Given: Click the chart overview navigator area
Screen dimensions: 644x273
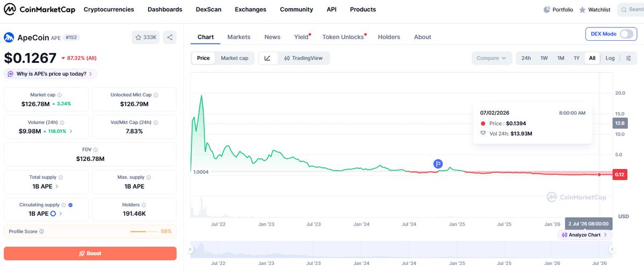Looking at the screenshot, I should (x=400, y=250).
